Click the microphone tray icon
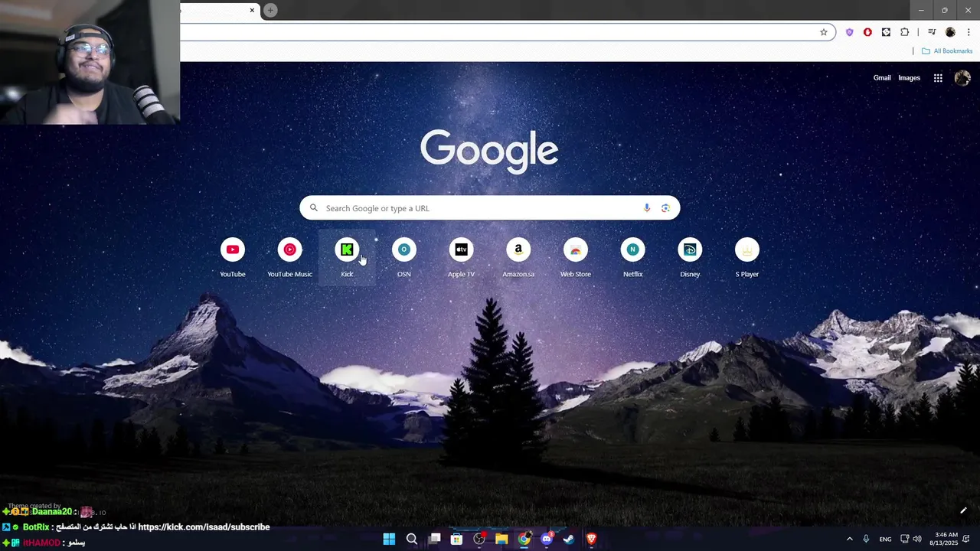Viewport: 980px width, 551px height. coord(866,539)
